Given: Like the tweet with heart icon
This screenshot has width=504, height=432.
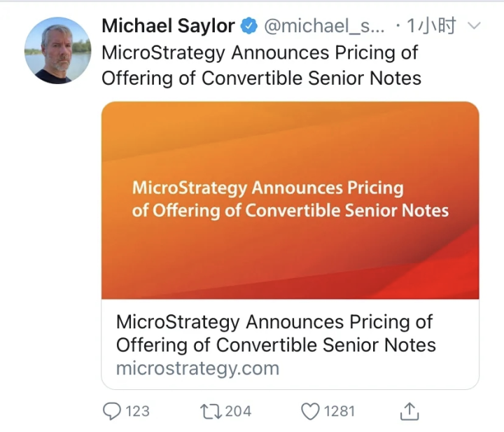Looking at the screenshot, I should 310,411.
